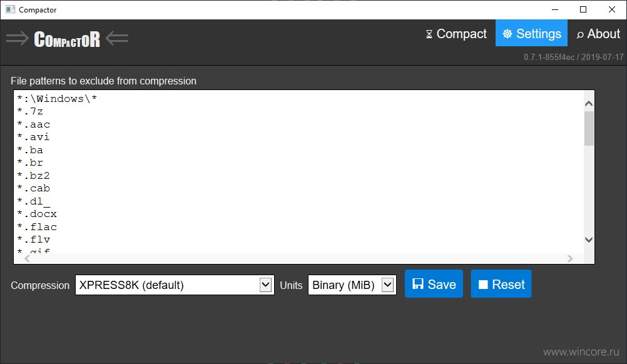
Task: Click horizontal scroll right arrow
Action: 570,258
